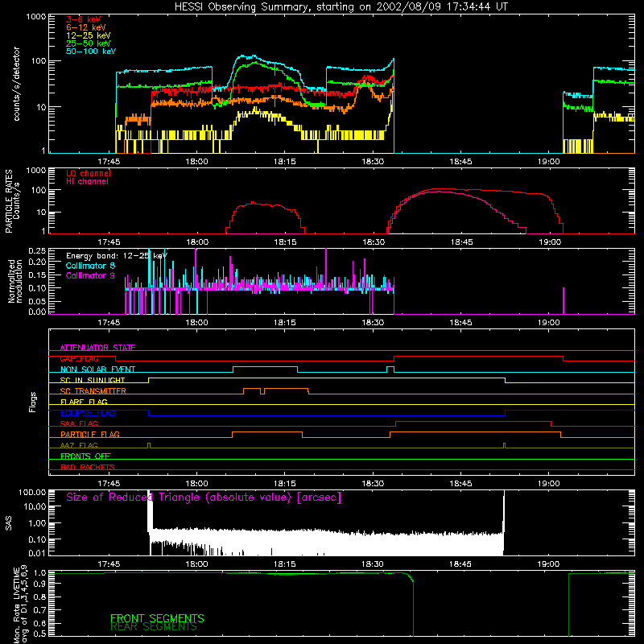The height and width of the screenshot is (644, 644).
Task: Select the 6-12 keV legend label
Action: [86, 27]
